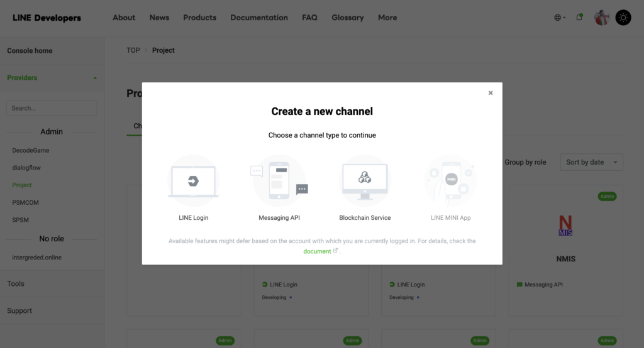Open the dialogflow provider

[x=26, y=168]
